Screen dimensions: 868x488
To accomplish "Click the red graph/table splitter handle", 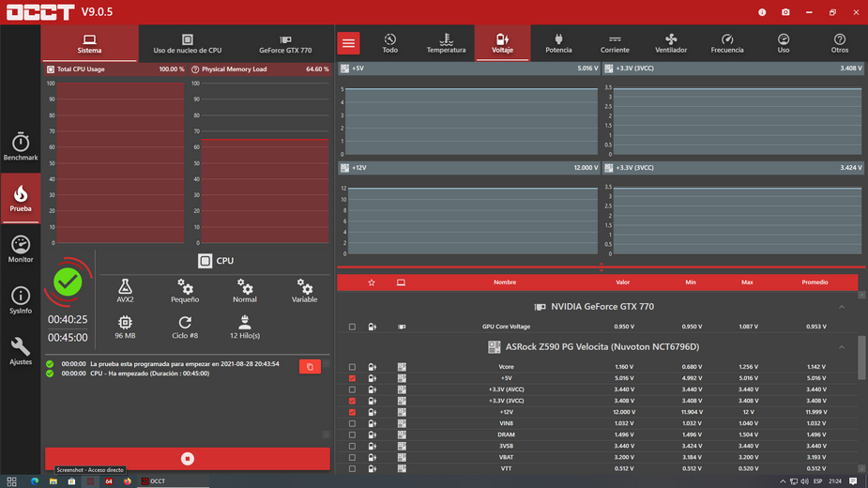I will [602, 267].
